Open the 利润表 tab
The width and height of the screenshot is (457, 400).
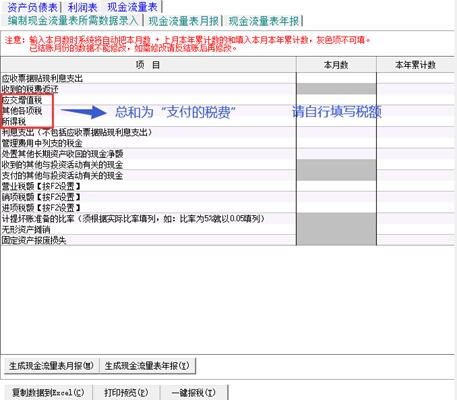pos(82,7)
